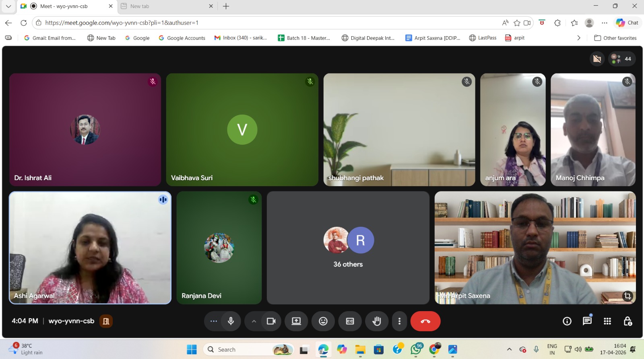Open the Gmail bookmark link

click(50, 38)
